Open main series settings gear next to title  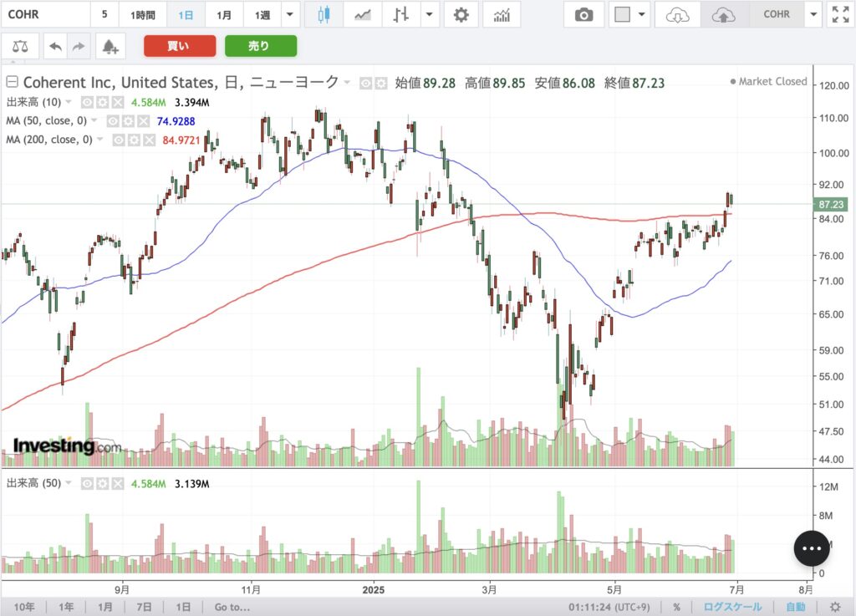(x=381, y=83)
